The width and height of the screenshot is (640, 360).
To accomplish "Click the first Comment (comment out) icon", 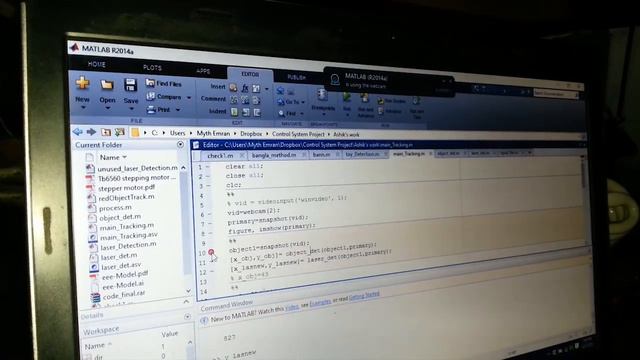I will pos(234,99).
